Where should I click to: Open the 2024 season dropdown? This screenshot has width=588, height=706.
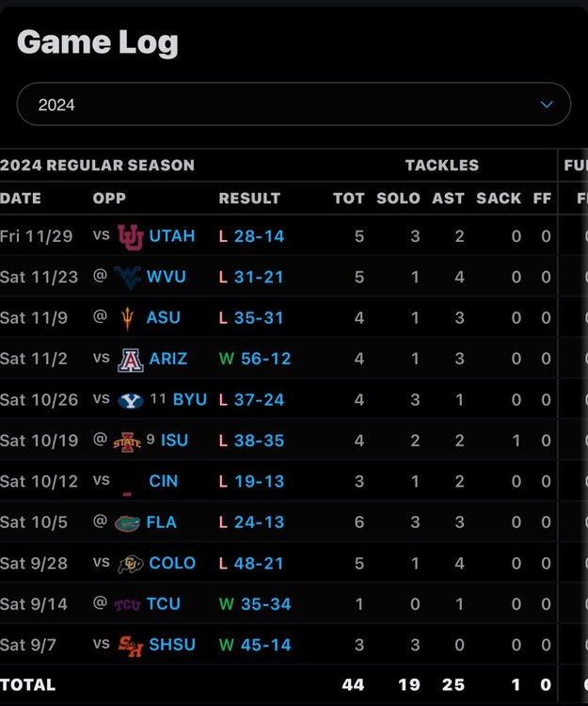tap(294, 104)
